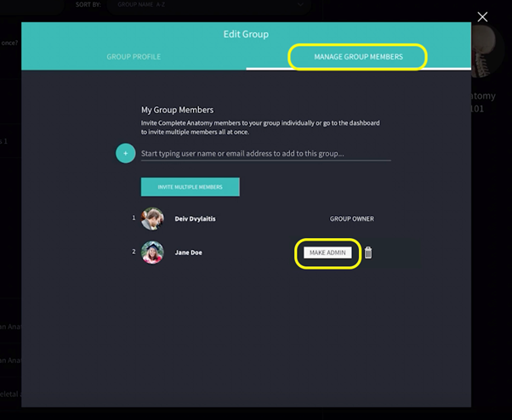Click Jane Doe profile avatar

(x=153, y=253)
